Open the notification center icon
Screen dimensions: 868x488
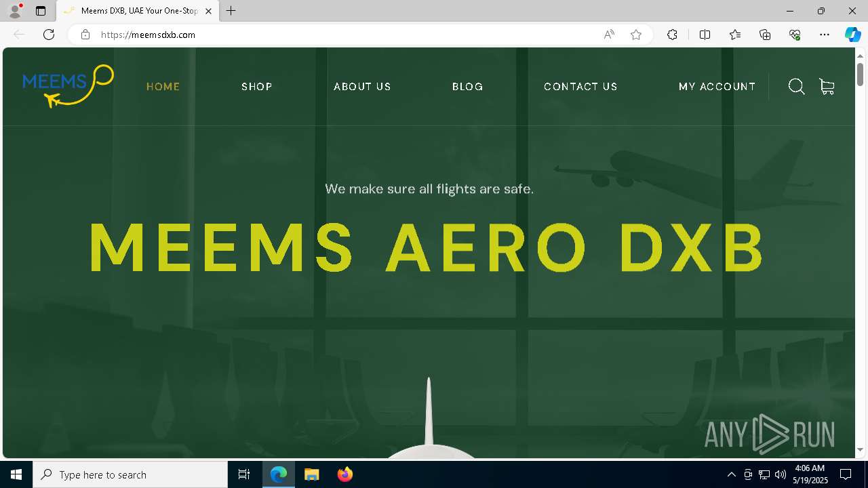pos(846,474)
